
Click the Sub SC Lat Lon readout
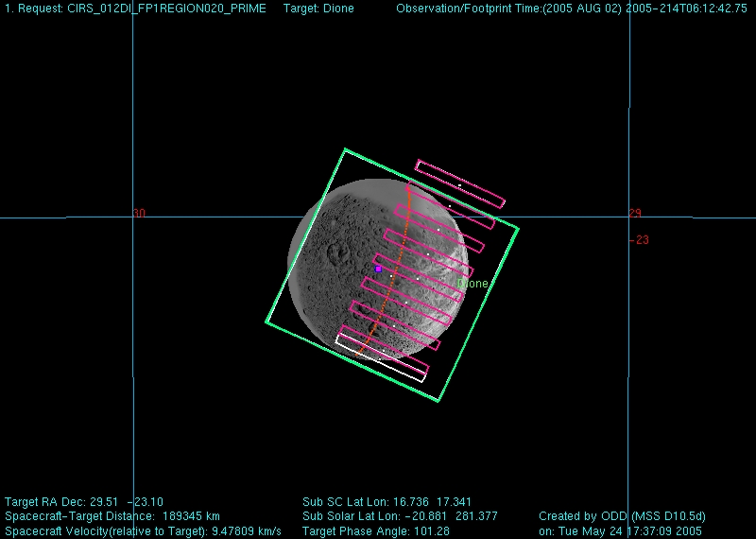tap(387, 502)
